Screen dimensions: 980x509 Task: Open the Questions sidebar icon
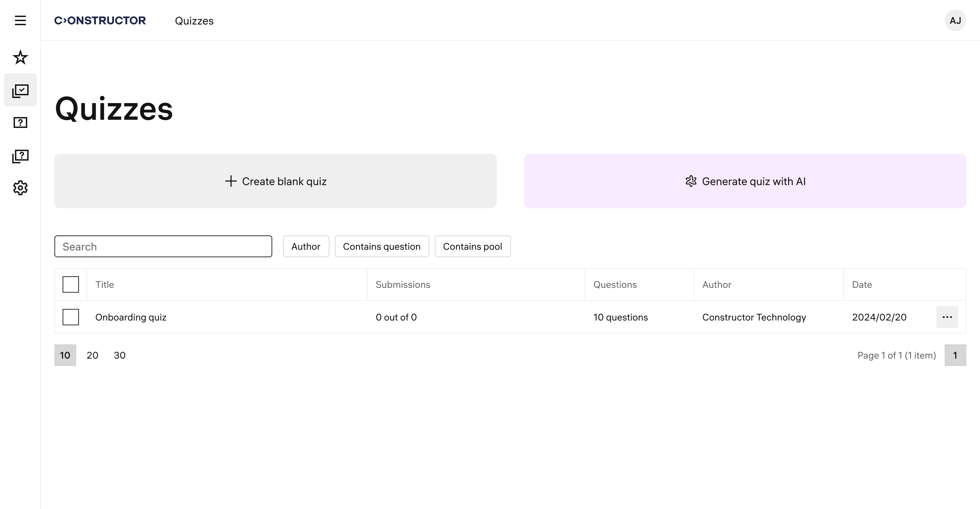pyautogui.click(x=20, y=123)
